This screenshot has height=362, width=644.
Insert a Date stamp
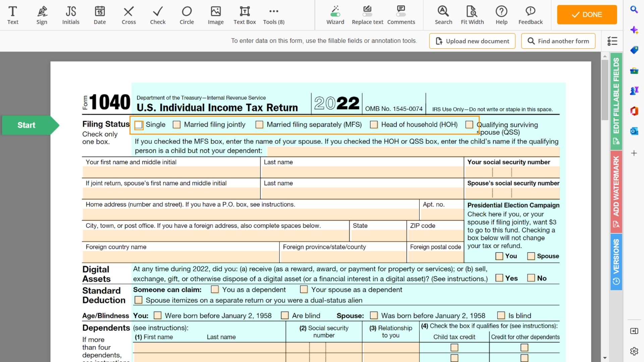pyautogui.click(x=99, y=15)
